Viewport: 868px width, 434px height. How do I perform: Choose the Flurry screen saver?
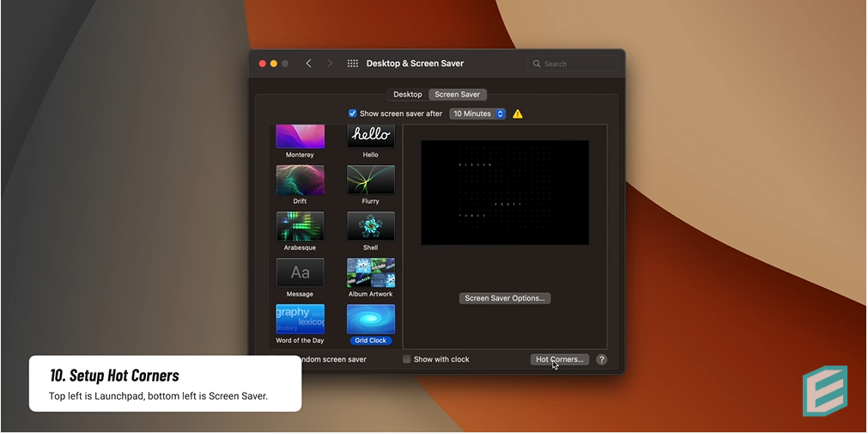[371, 180]
